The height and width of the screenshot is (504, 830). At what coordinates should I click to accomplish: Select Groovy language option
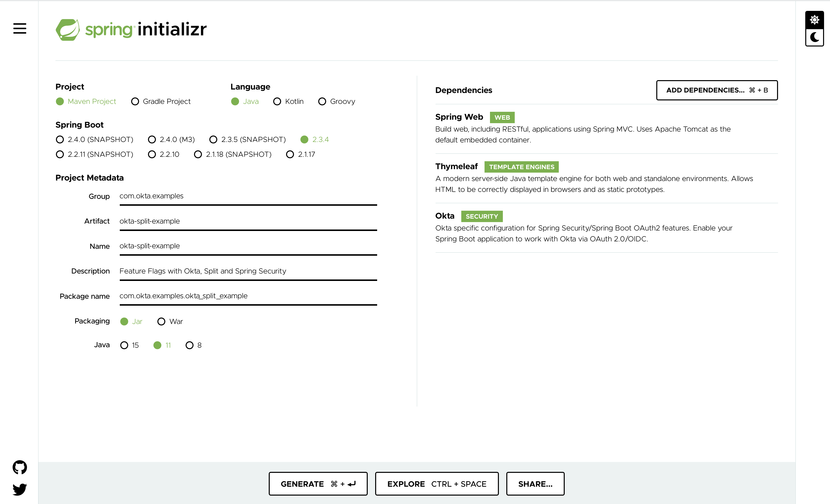pos(322,101)
